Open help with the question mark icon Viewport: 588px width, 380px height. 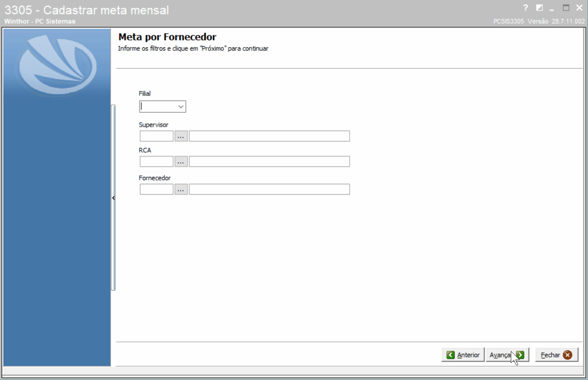click(525, 8)
